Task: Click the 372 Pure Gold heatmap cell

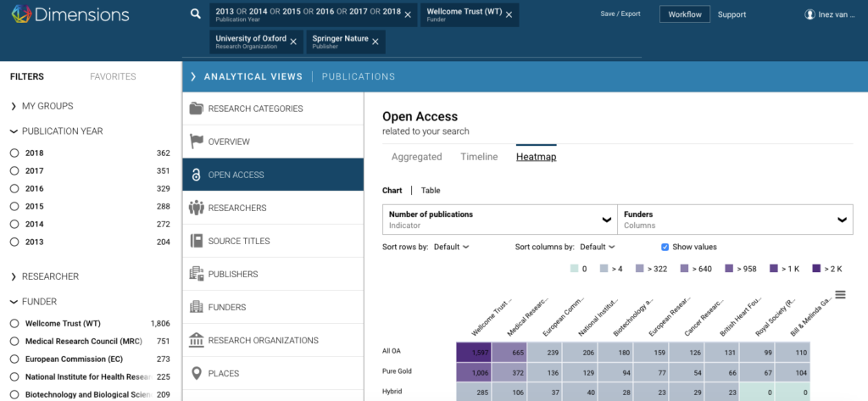Action: 509,372
